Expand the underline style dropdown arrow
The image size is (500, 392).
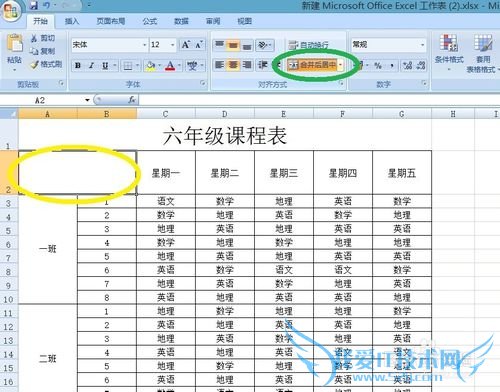(x=114, y=66)
